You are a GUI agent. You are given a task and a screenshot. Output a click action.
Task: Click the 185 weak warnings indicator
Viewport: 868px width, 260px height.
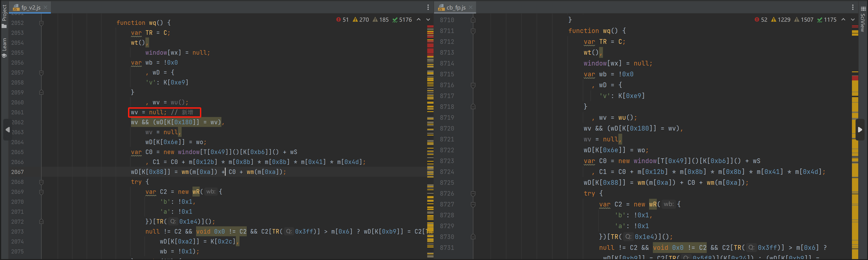point(381,20)
